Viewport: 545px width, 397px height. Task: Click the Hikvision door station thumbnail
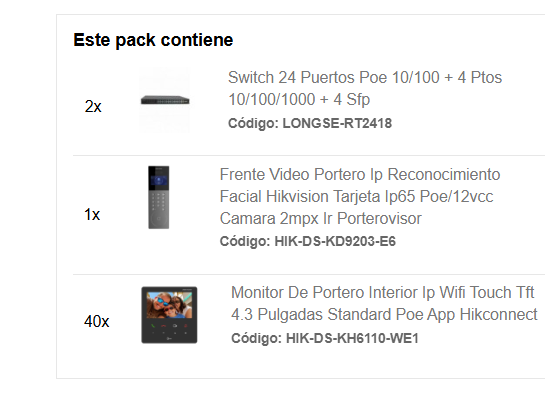pos(159,197)
